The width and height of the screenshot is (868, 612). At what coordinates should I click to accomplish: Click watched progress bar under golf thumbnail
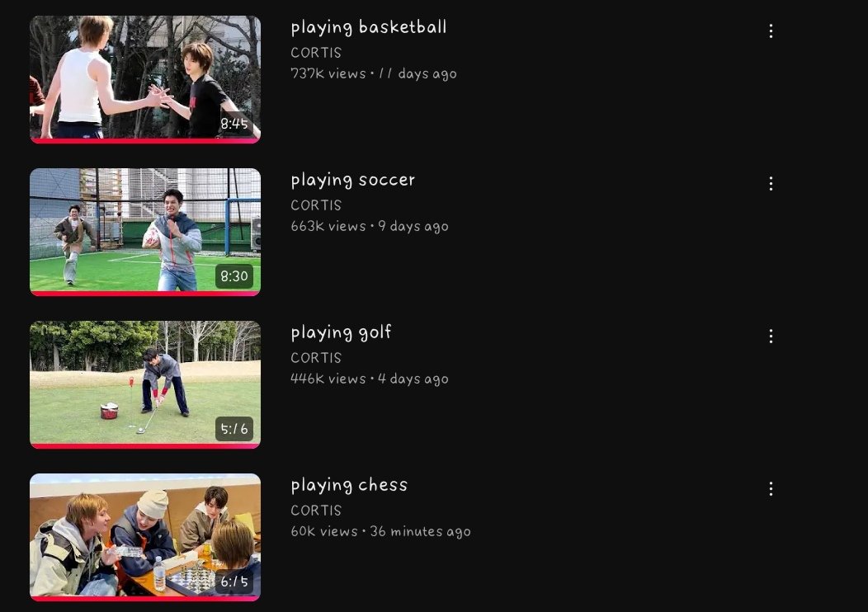pos(145,446)
